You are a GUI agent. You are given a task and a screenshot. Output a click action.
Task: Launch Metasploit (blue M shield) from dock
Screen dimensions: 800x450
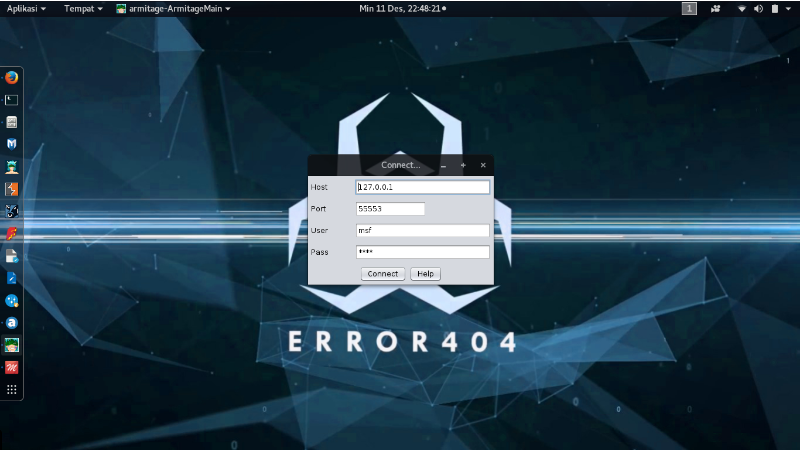pos(12,144)
